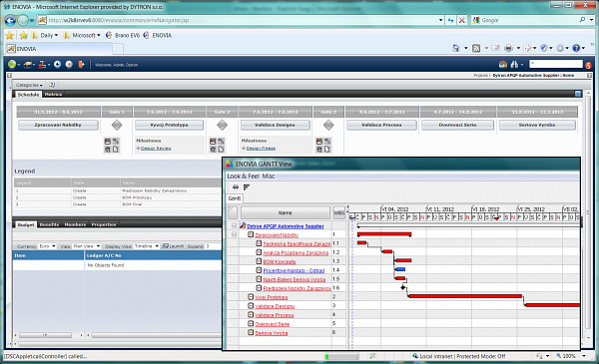The height and width of the screenshot is (364, 599).
Task: Click the Add to Favorites star icon
Action: (x=24, y=36)
